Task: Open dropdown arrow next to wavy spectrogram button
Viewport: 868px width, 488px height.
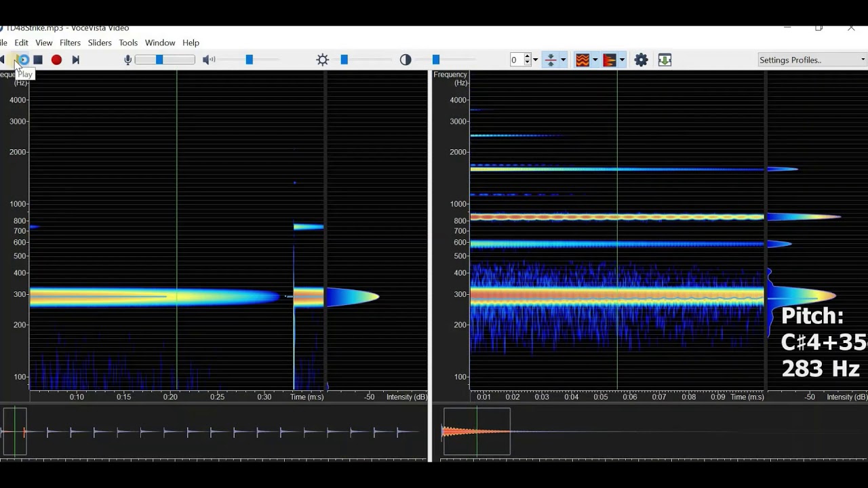Action: (x=595, y=60)
